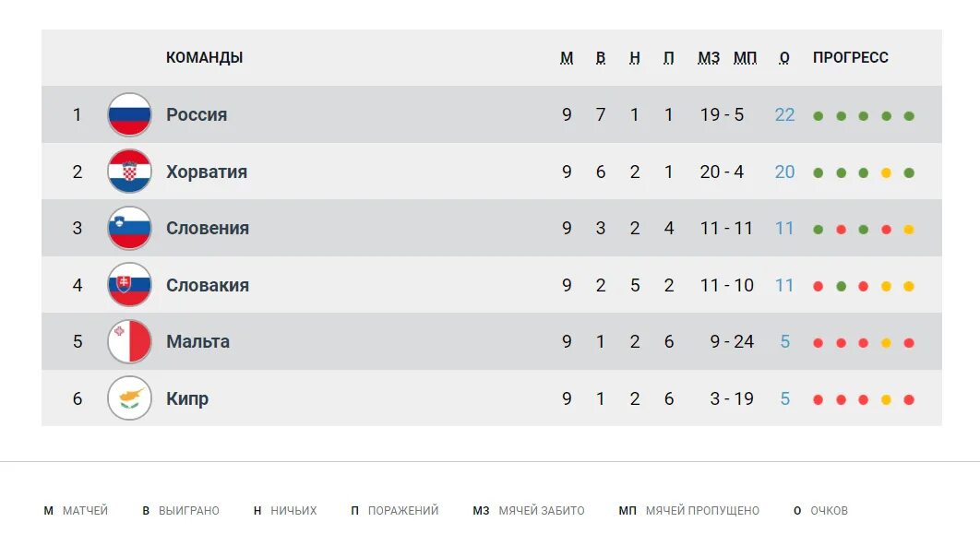Click the ПРОГРЕСС column header
980x546 pixels.
(x=850, y=57)
